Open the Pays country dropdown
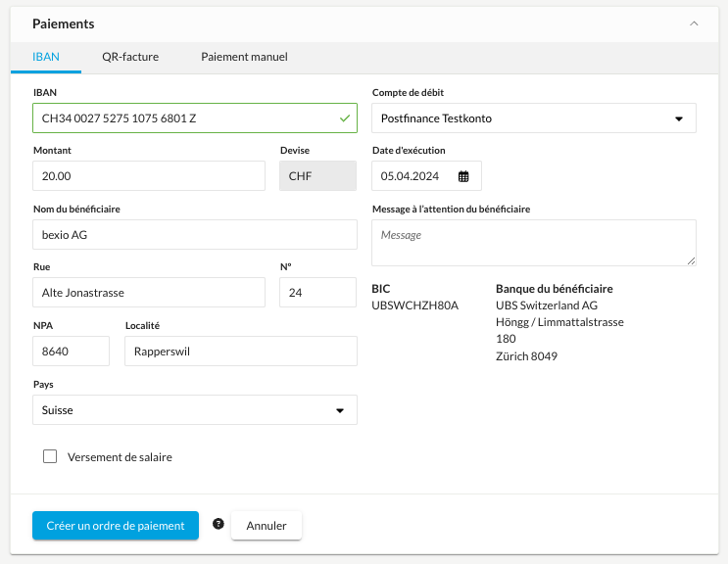Screen dimensions: 728x564 click(195, 410)
